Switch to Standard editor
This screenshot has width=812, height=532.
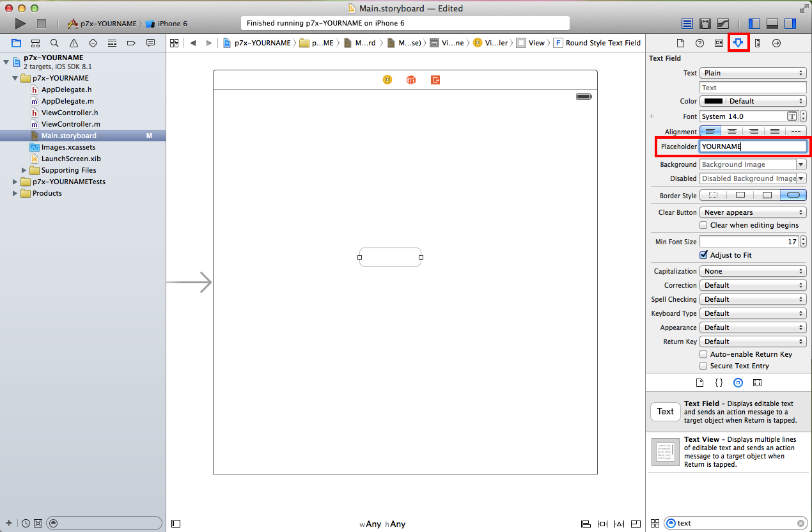(687, 24)
